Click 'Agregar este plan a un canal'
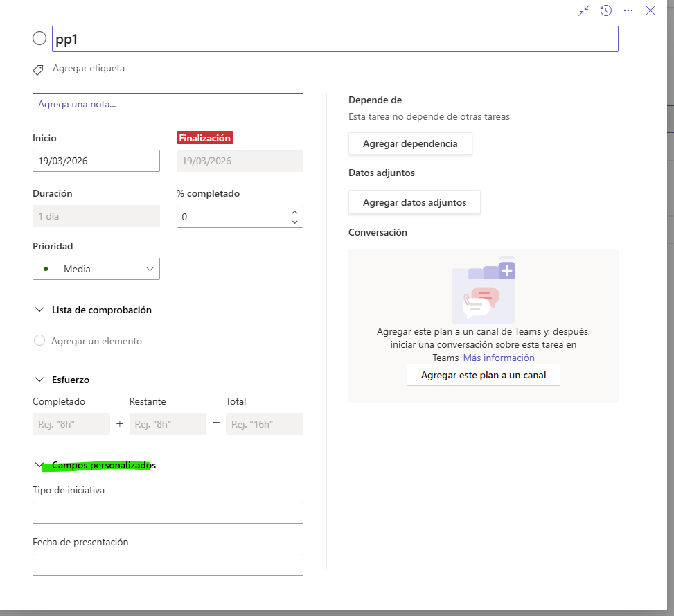674x616 pixels. coord(483,375)
